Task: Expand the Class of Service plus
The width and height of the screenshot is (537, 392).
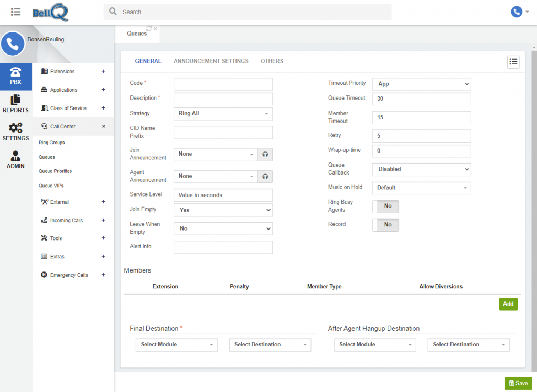Action: click(x=103, y=108)
